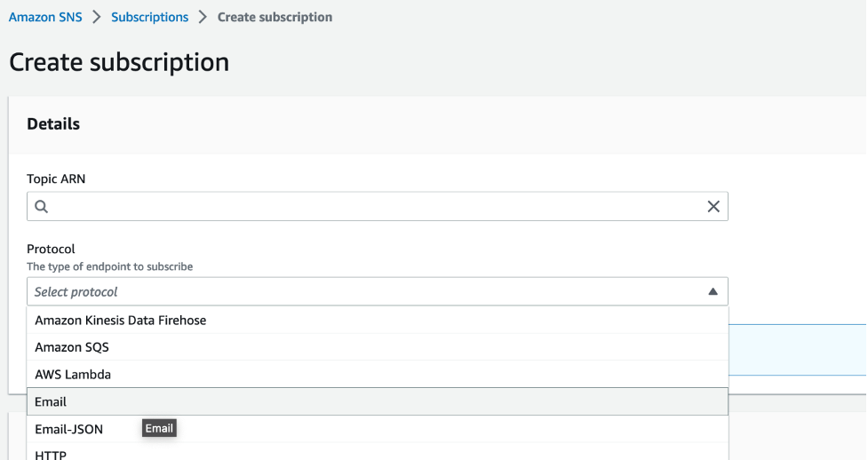
Task: Click the Topic ARN search field
Action: (x=377, y=207)
